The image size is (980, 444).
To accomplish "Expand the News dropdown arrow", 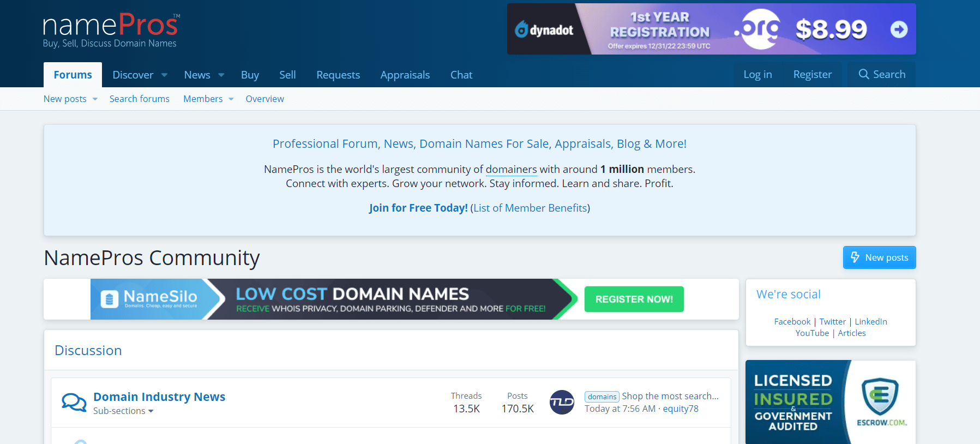I will coord(221,75).
